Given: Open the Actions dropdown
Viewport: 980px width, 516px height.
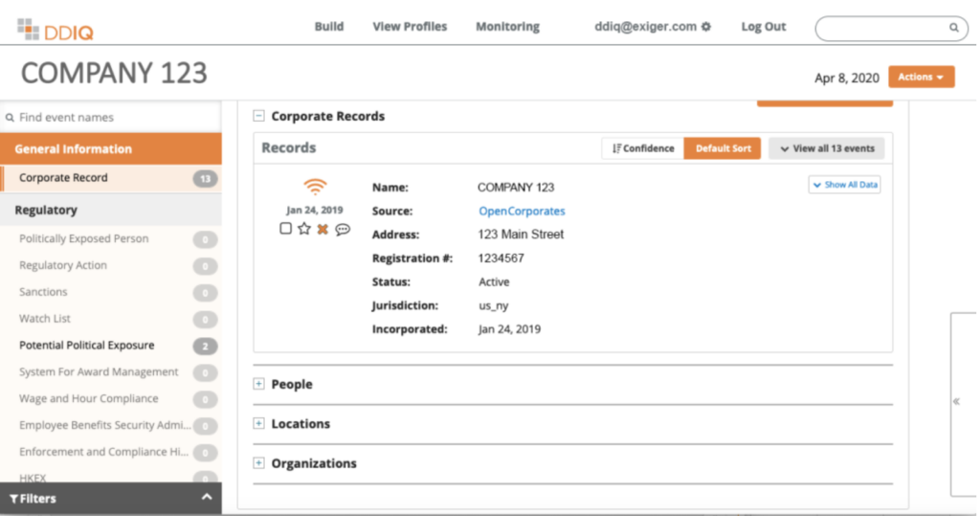Looking at the screenshot, I should [921, 77].
